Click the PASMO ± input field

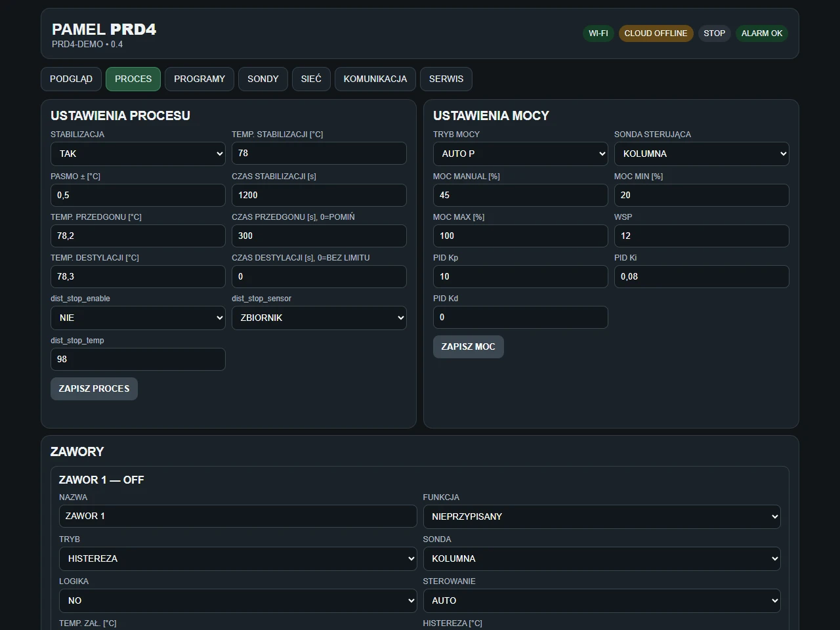138,195
